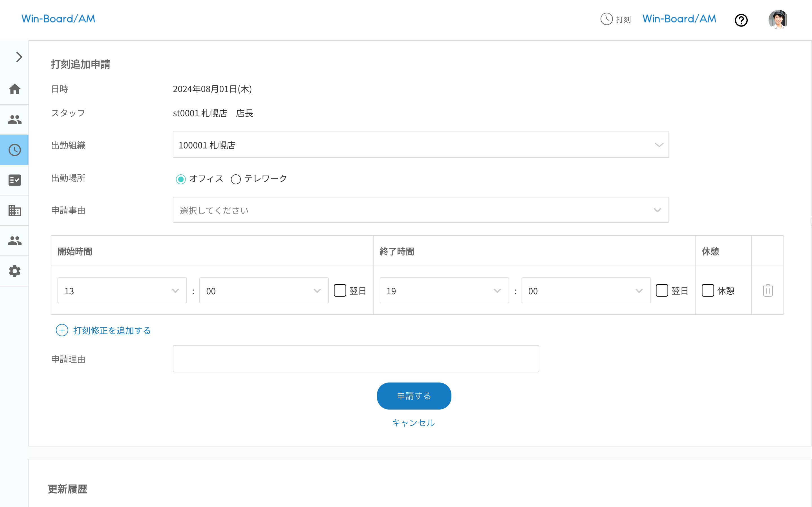Select the staff management icon in sidebar
This screenshot has width=812, height=507.
pyautogui.click(x=14, y=119)
